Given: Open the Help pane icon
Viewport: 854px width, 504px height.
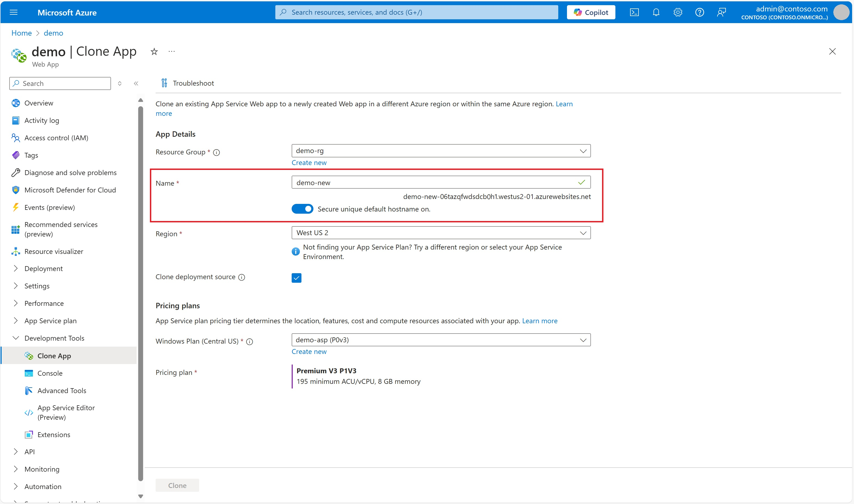Looking at the screenshot, I should click(700, 12).
